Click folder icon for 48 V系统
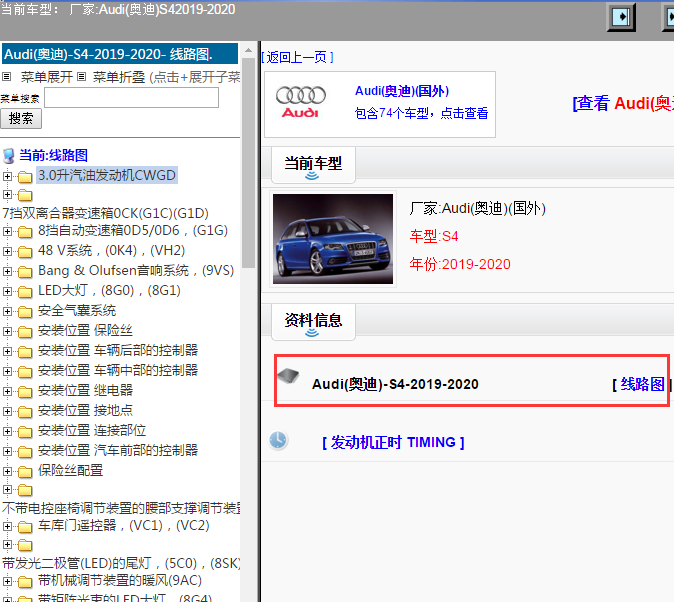Image resolution: width=674 pixels, height=602 pixels. [25, 252]
